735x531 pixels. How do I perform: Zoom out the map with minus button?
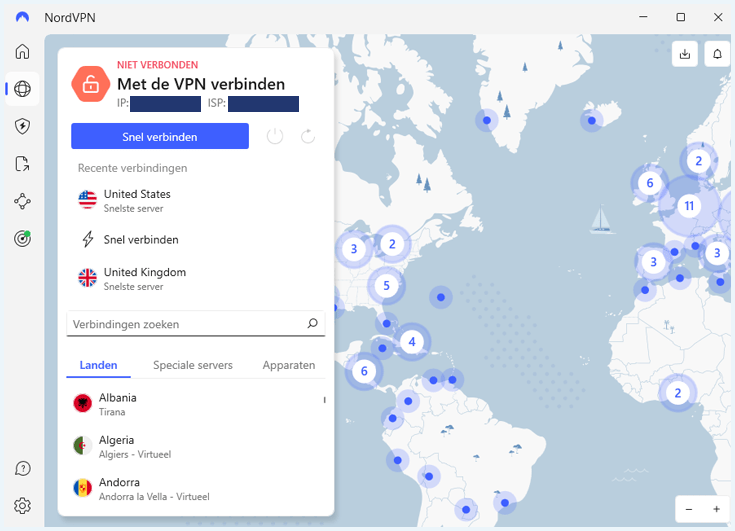[x=689, y=509]
